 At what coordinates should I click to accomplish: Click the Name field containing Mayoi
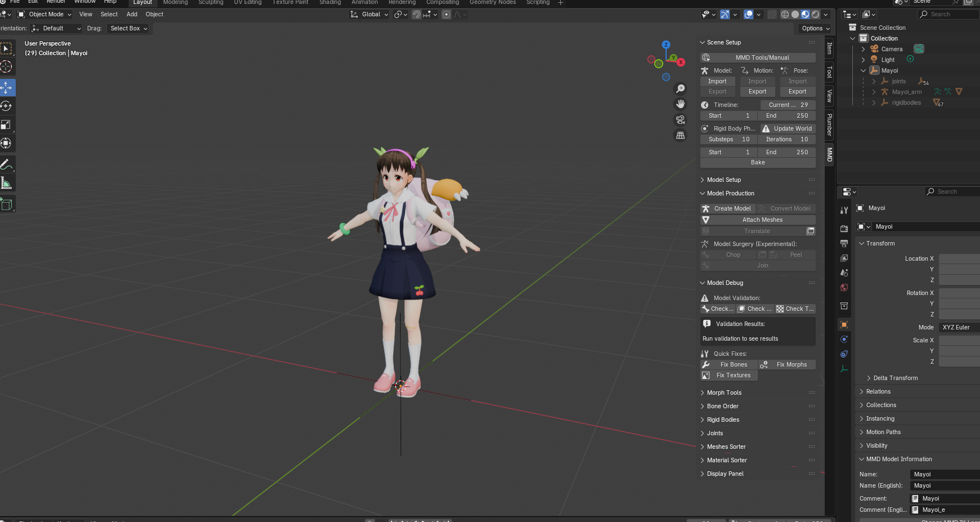coord(945,474)
